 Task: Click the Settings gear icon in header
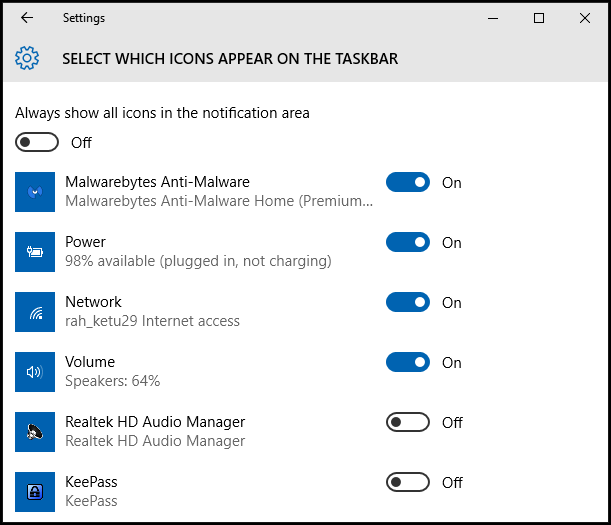[x=27, y=58]
